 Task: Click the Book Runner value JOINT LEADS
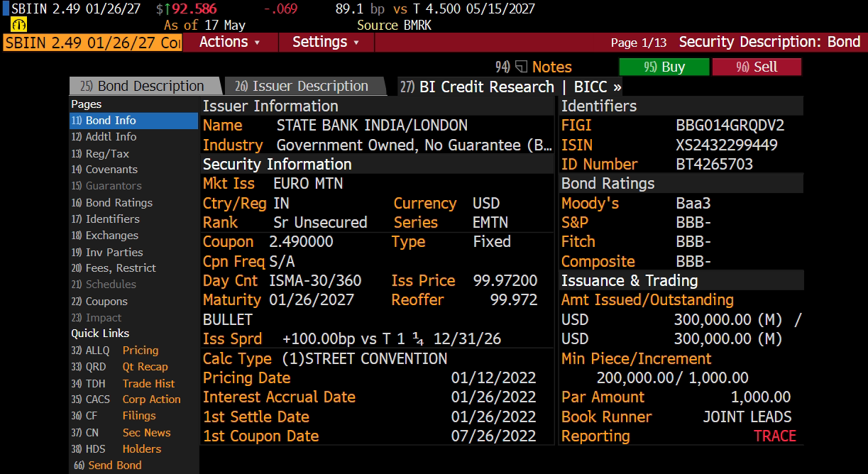[x=747, y=417]
